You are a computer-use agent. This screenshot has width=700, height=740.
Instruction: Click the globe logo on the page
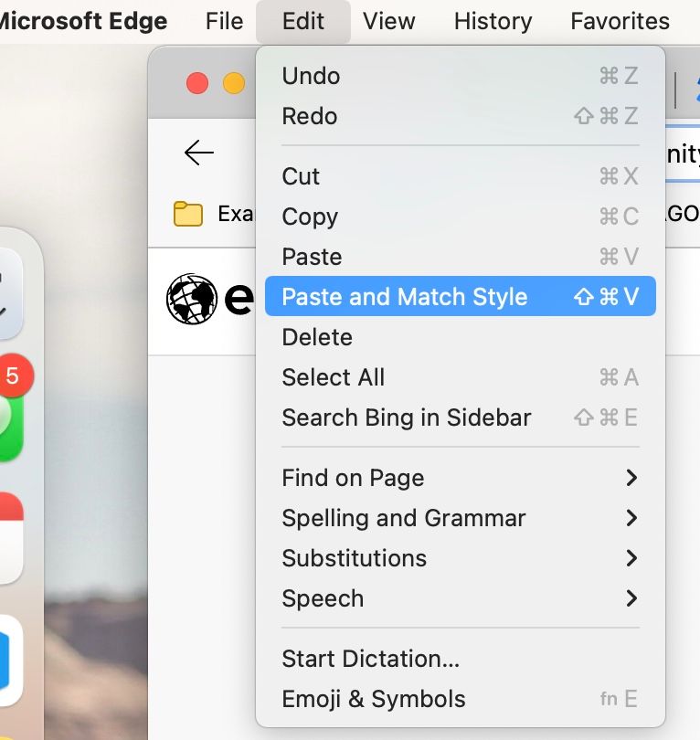click(192, 298)
